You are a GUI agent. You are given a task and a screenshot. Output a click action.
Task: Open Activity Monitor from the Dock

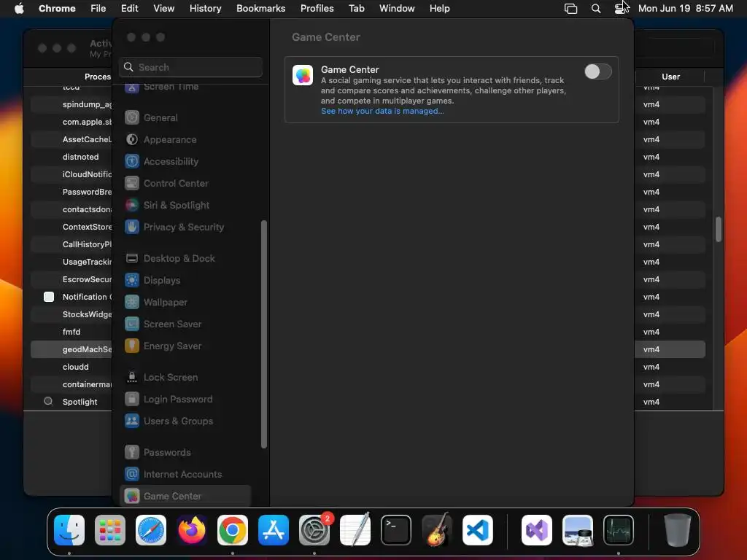click(619, 530)
